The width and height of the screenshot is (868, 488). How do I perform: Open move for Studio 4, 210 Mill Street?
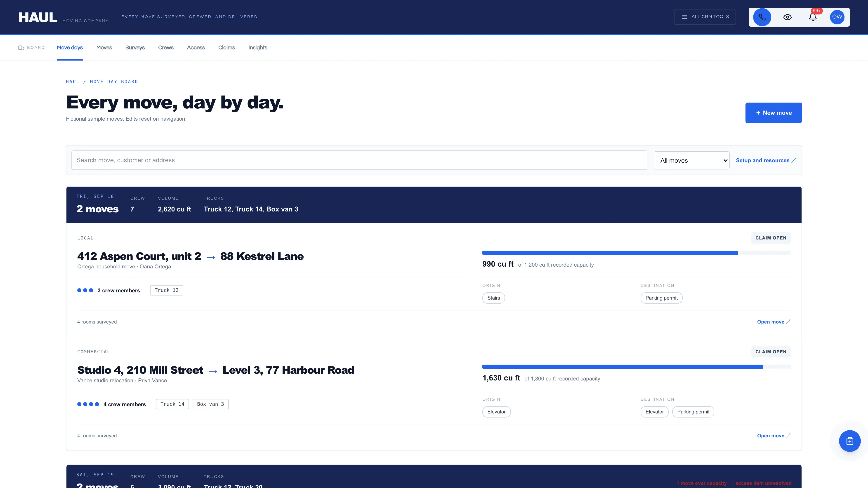pos(774,436)
